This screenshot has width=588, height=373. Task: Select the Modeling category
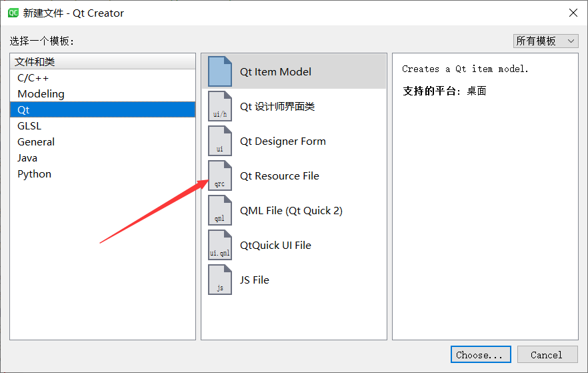click(103, 94)
